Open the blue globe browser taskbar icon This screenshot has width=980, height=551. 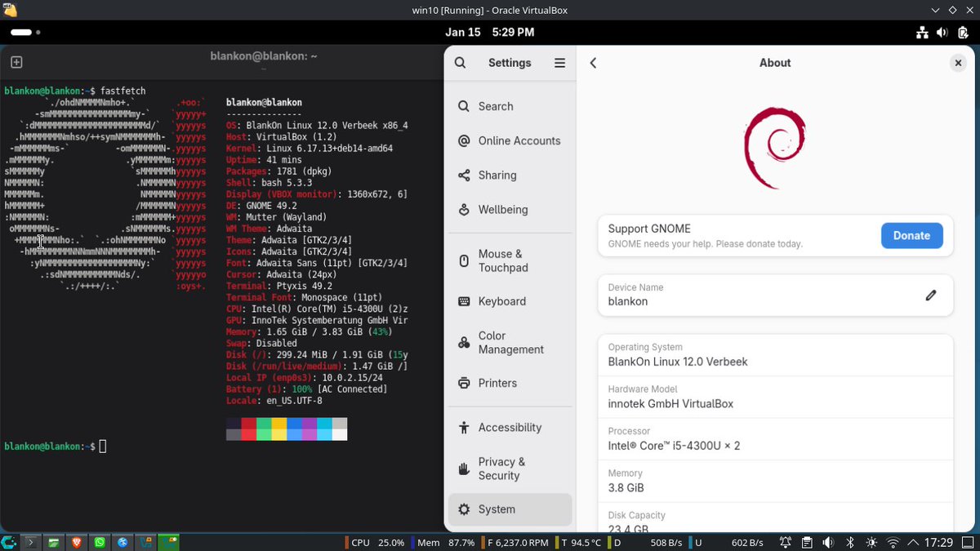123,542
